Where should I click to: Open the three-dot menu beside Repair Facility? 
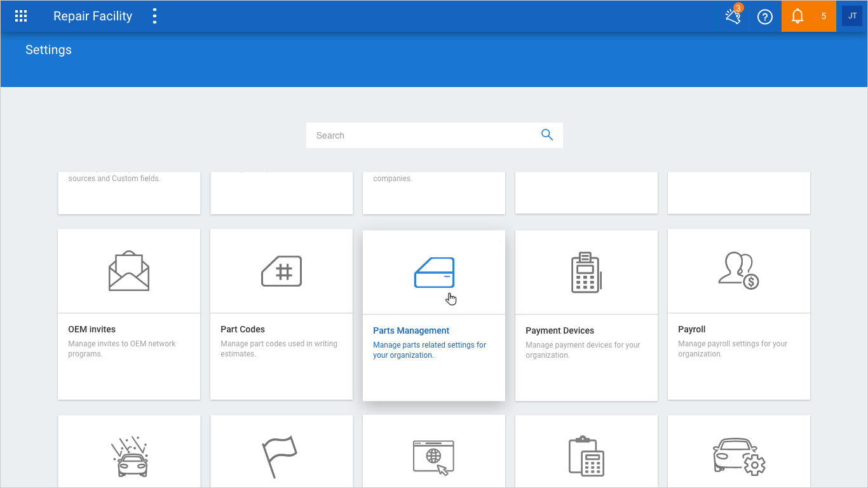(154, 17)
